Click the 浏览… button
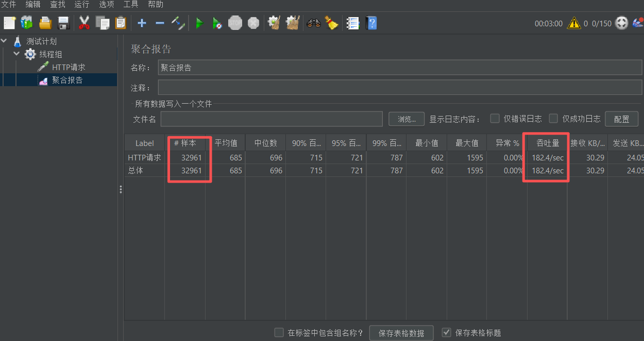The width and height of the screenshot is (644, 341). click(x=406, y=118)
